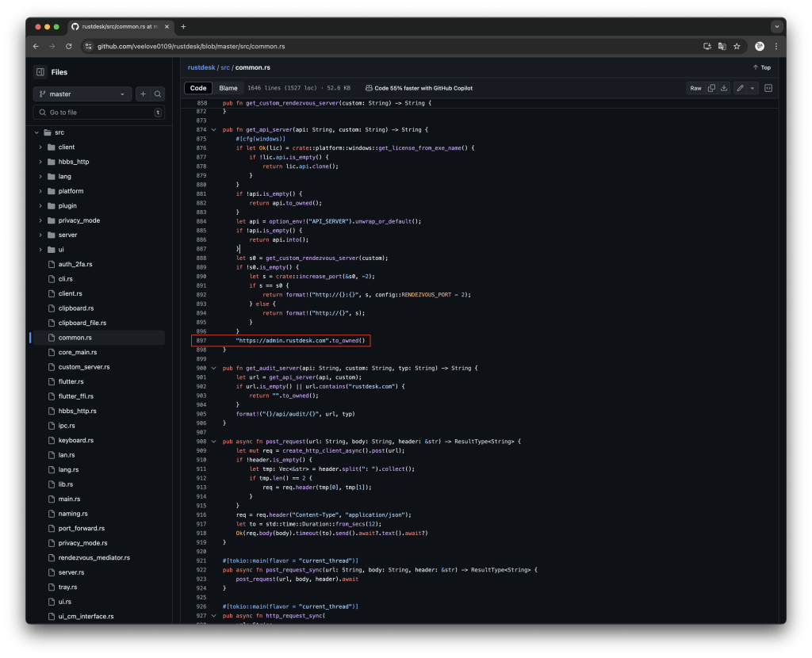This screenshot has width=812, height=658.
Task: Click the Raw button
Action: click(x=695, y=88)
